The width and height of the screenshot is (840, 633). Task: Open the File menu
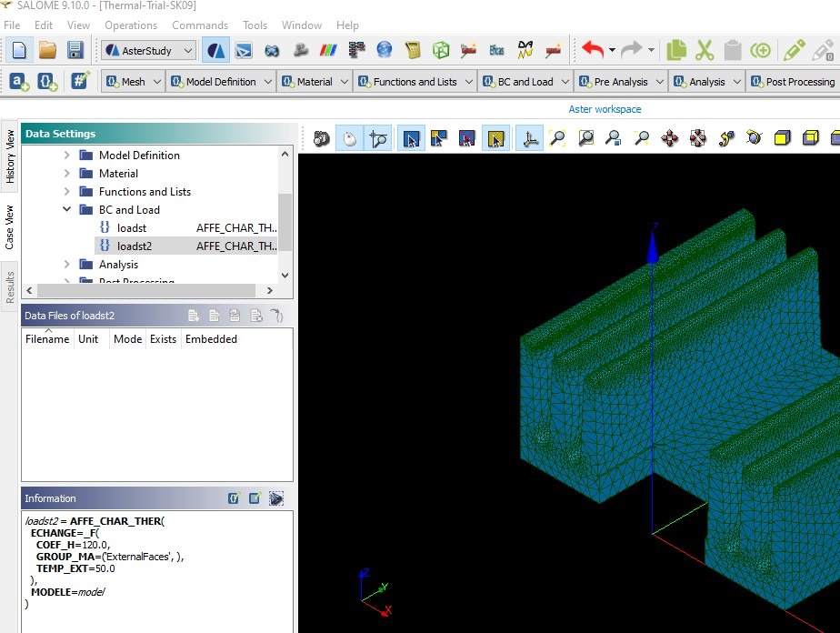[12, 25]
